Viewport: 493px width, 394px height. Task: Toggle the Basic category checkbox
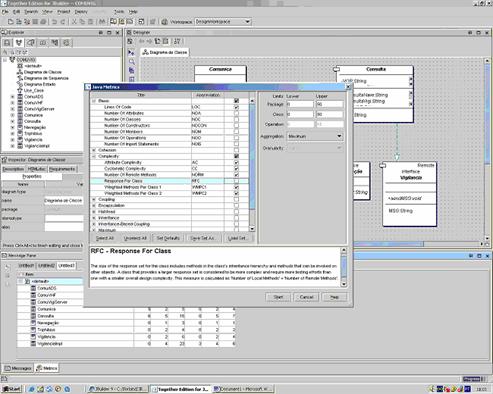236,101
